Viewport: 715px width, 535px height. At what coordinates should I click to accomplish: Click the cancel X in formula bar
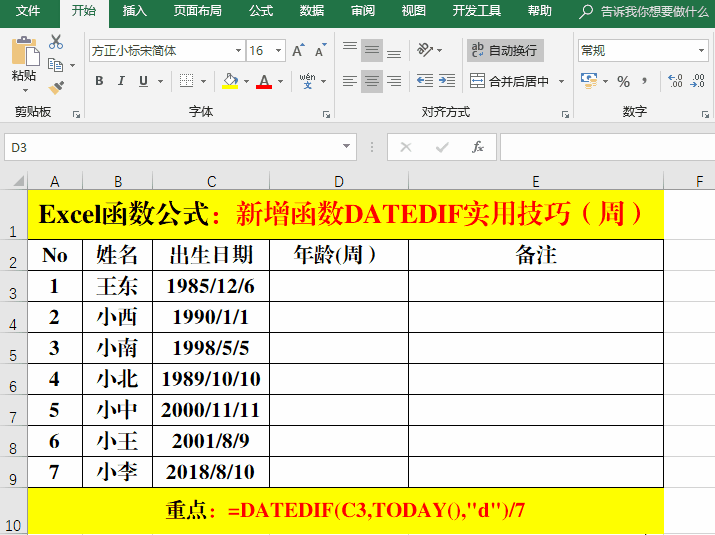click(406, 147)
